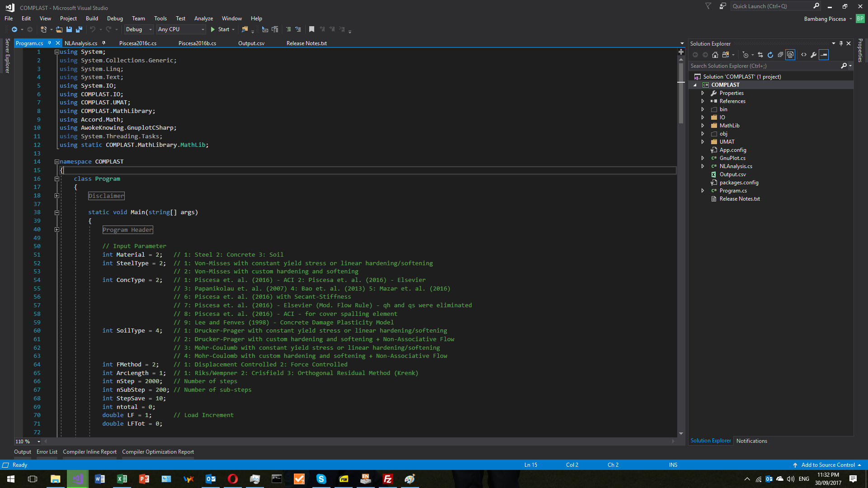Open the Analyze menu

pyautogui.click(x=203, y=19)
